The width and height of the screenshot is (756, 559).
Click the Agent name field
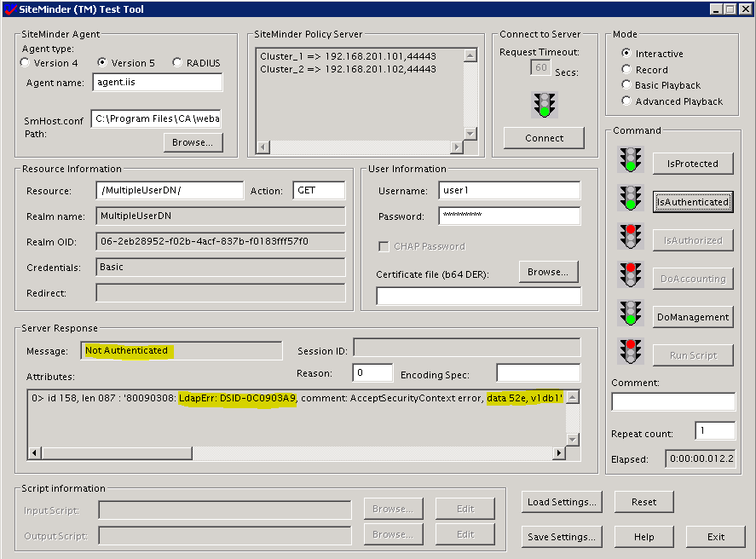pyautogui.click(x=158, y=83)
